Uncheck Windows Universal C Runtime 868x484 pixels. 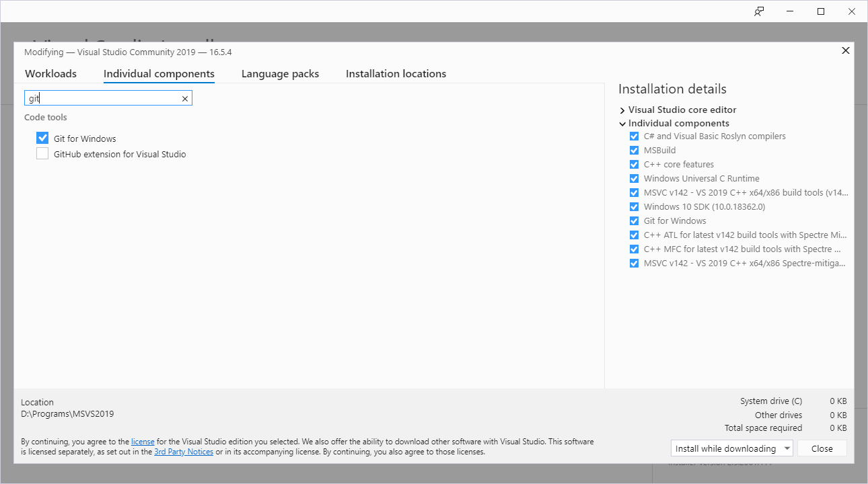(634, 178)
